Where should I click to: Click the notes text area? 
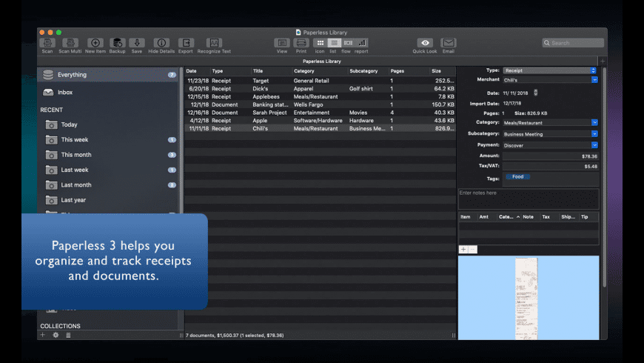click(529, 199)
